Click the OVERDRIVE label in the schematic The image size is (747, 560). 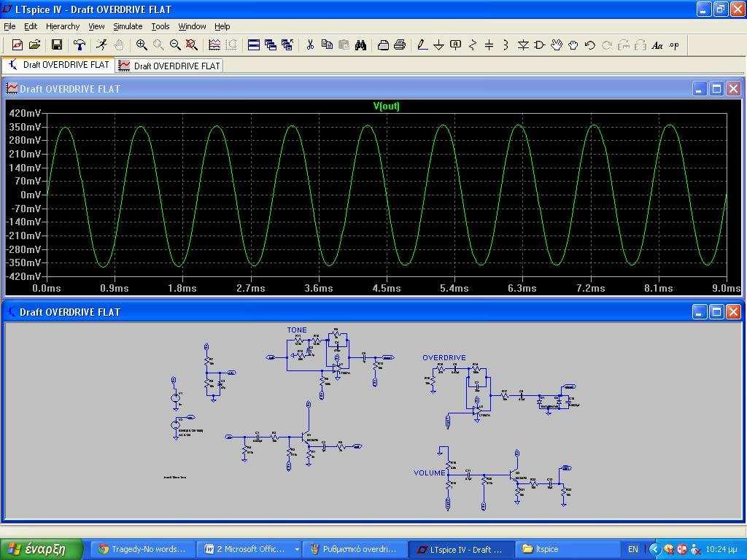(444, 357)
